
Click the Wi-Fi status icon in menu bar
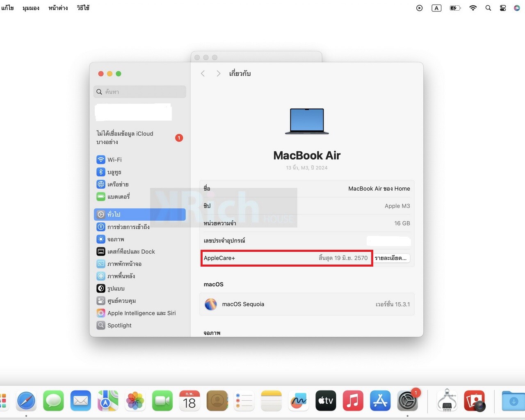tap(473, 8)
